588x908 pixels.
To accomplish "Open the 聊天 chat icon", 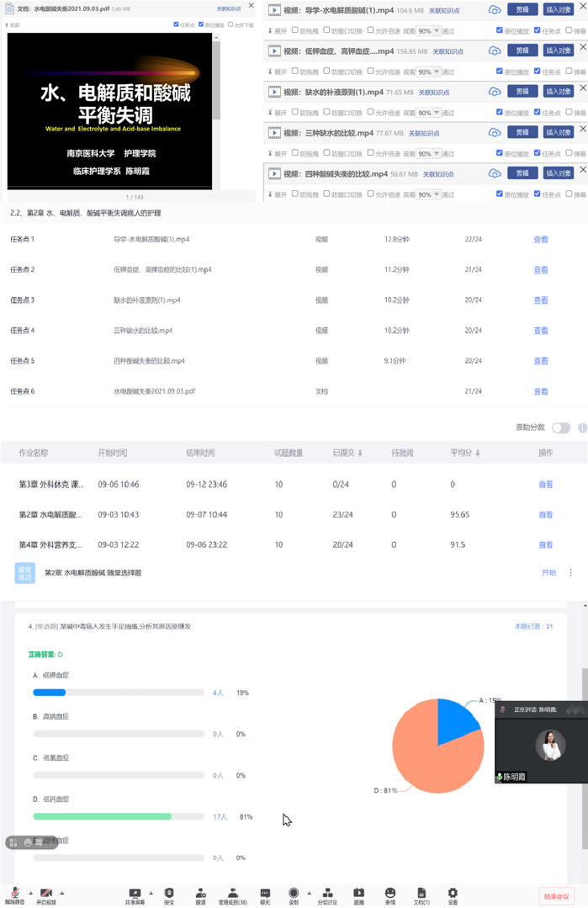I will tap(265, 892).
